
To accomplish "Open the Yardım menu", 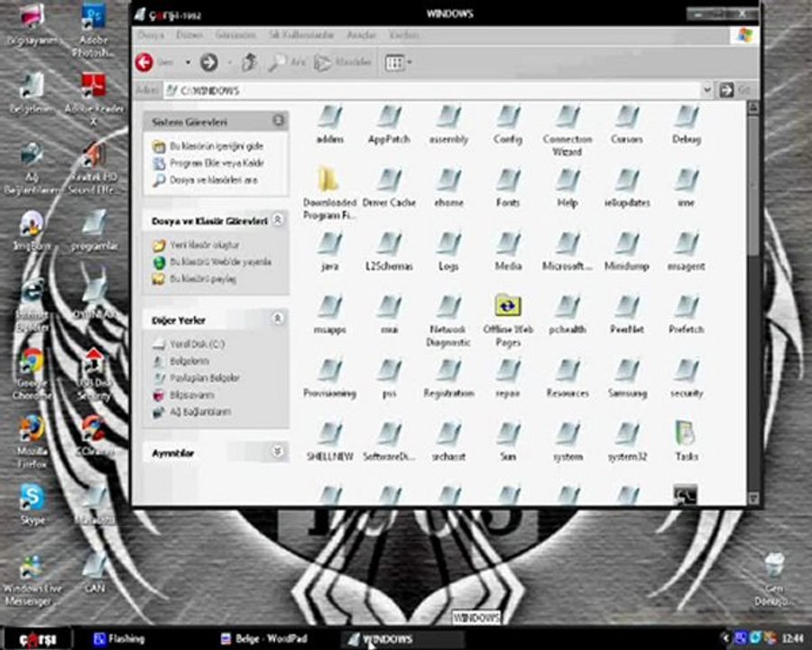I will click(404, 35).
